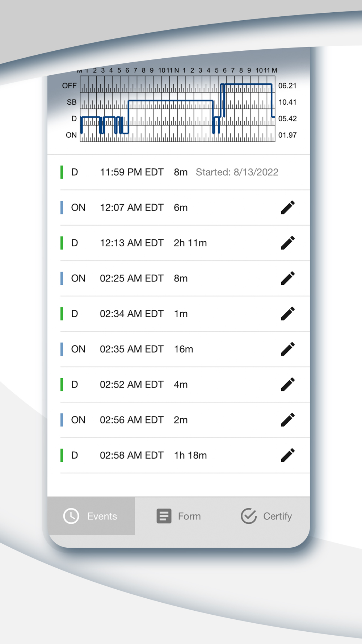Edit the 02:25 AM ON event
Screen dimensions: 362x644
[x=288, y=278]
